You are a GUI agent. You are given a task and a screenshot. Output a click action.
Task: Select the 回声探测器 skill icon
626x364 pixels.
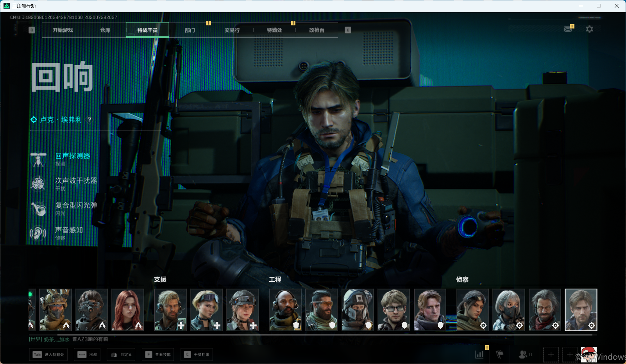click(38, 159)
